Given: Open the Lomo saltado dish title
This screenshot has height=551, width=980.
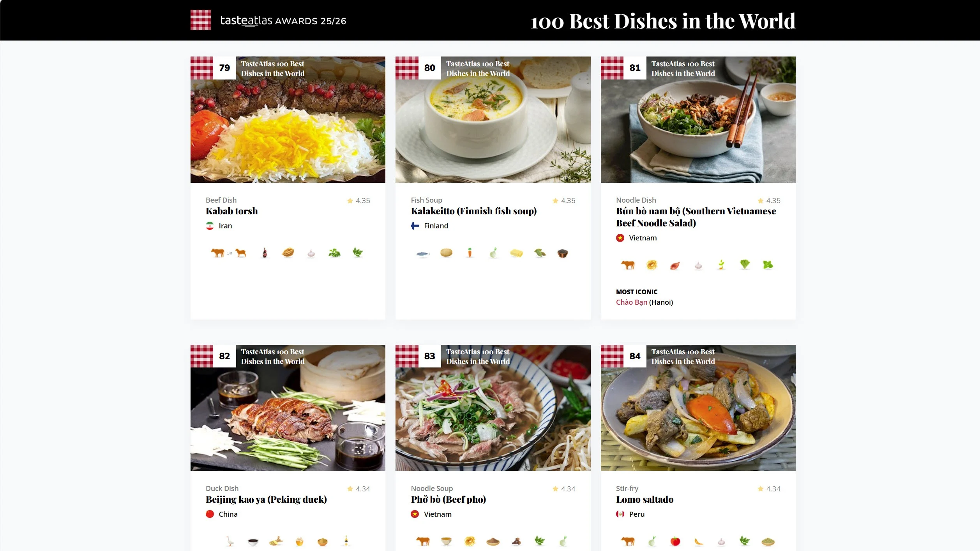Looking at the screenshot, I should (x=645, y=500).
